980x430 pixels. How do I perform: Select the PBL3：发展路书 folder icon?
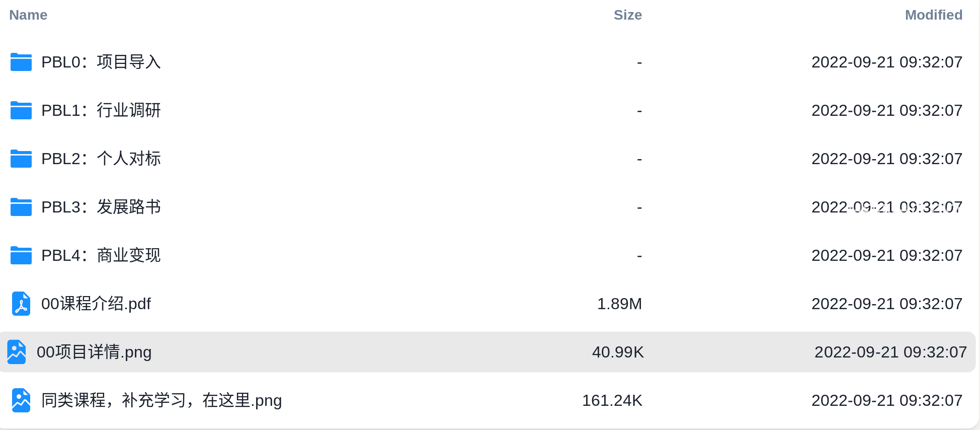coord(21,207)
